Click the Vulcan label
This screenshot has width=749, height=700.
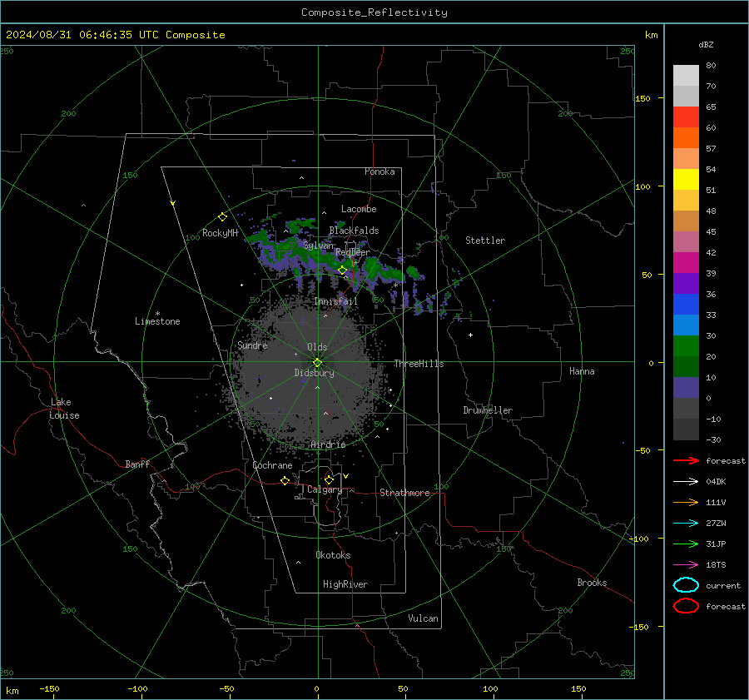tap(424, 618)
